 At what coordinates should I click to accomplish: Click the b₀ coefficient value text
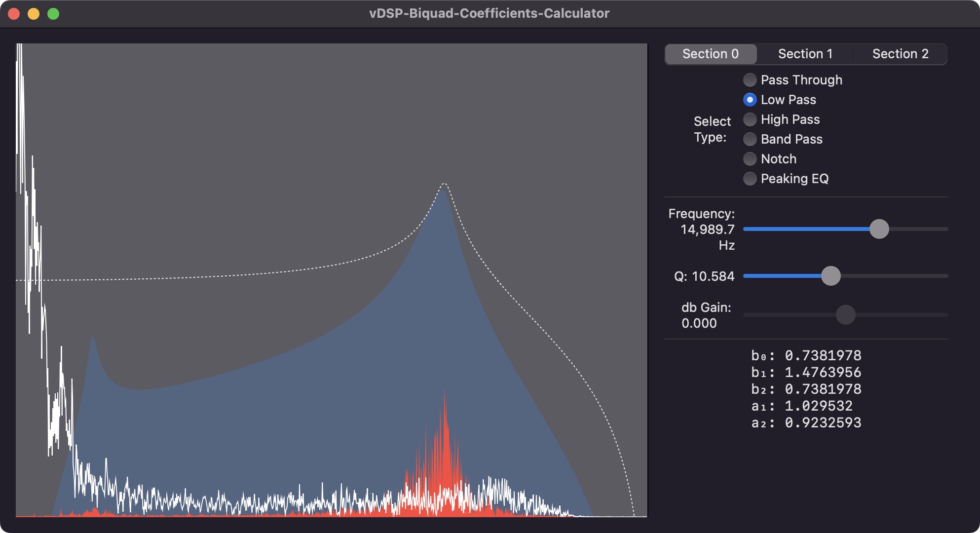[823, 356]
